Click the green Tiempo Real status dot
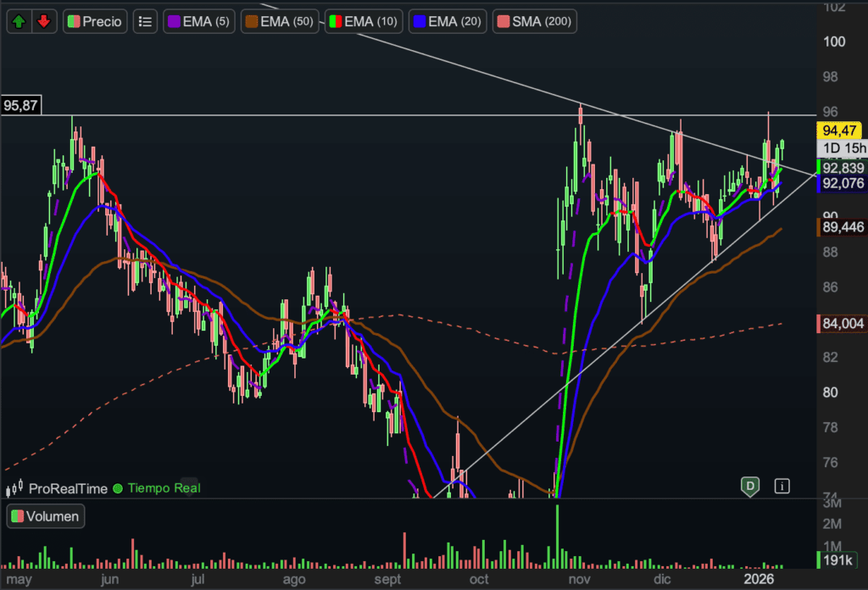The height and width of the screenshot is (590, 868). click(118, 488)
